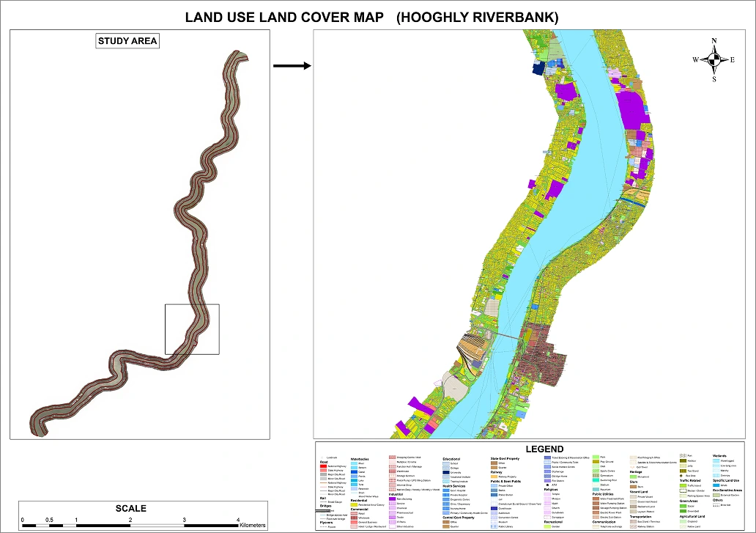Viewport: 756px width, 533px height.
Task: Click the Health Services legend category heading
Action: 454,486
